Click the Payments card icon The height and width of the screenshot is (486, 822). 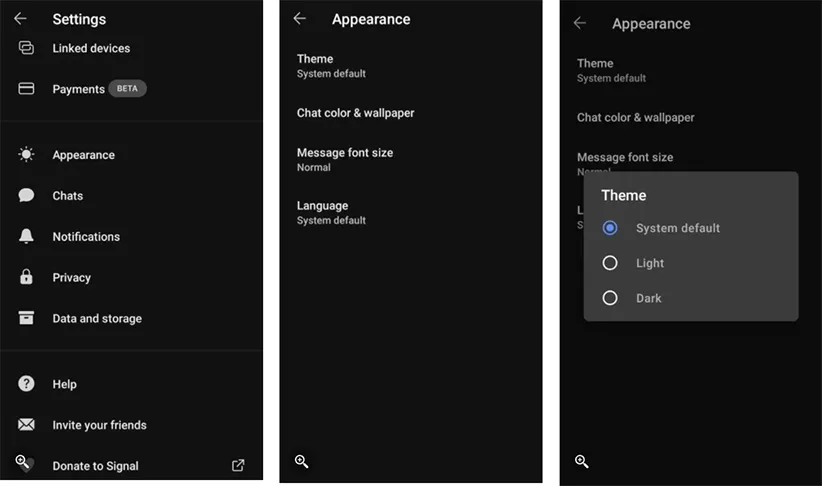click(x=27, y=89)
